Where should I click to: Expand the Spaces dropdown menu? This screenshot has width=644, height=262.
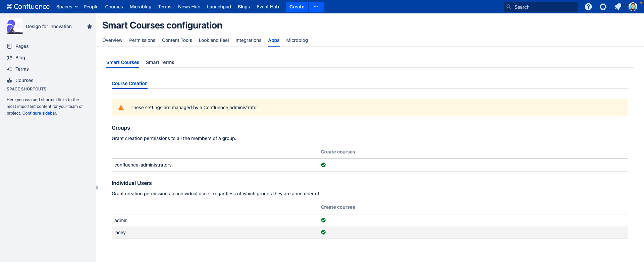(x=67, y=7)
